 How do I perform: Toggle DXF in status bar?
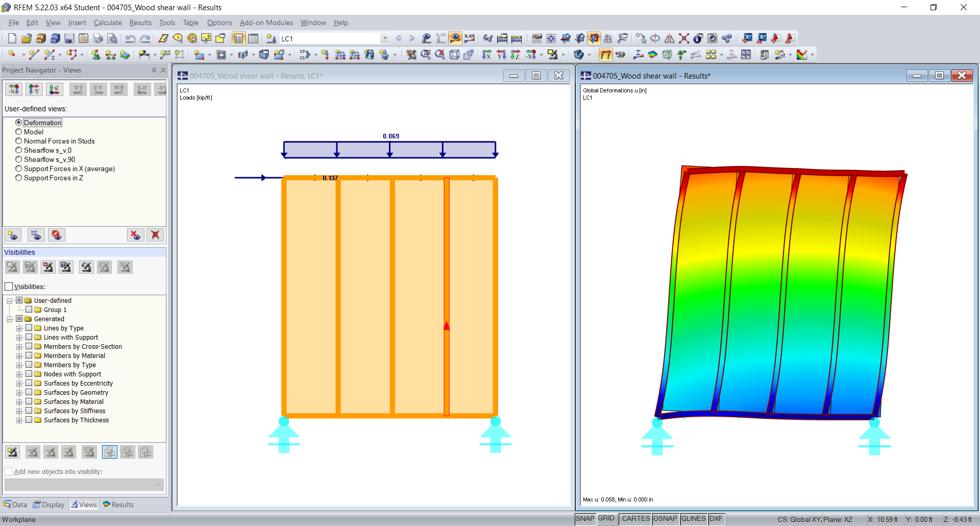[716, 519]
